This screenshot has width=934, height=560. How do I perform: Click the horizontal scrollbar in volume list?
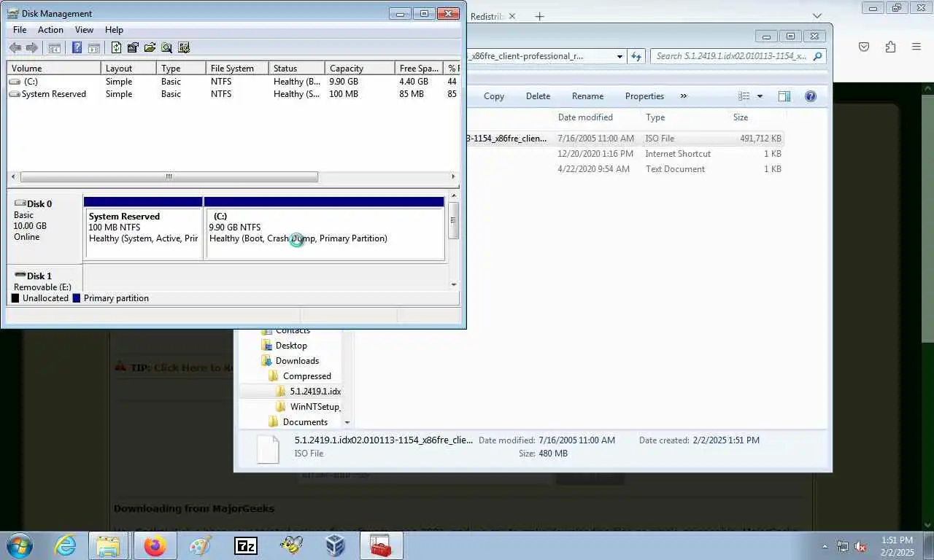[169, 176]
